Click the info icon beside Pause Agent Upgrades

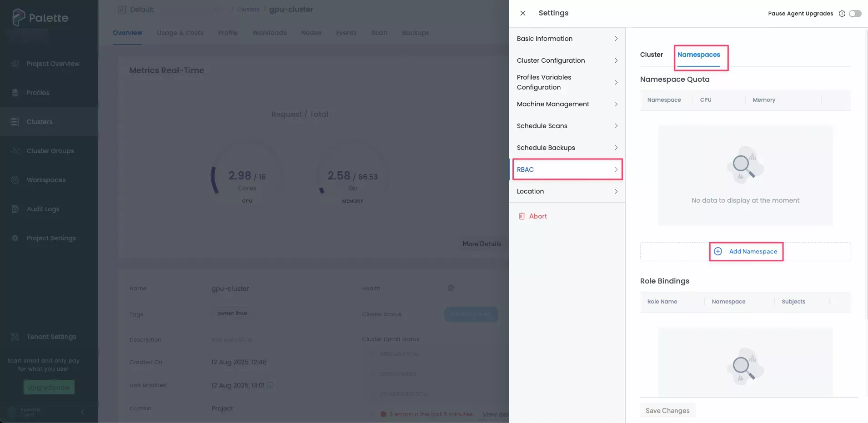(842, 14)
